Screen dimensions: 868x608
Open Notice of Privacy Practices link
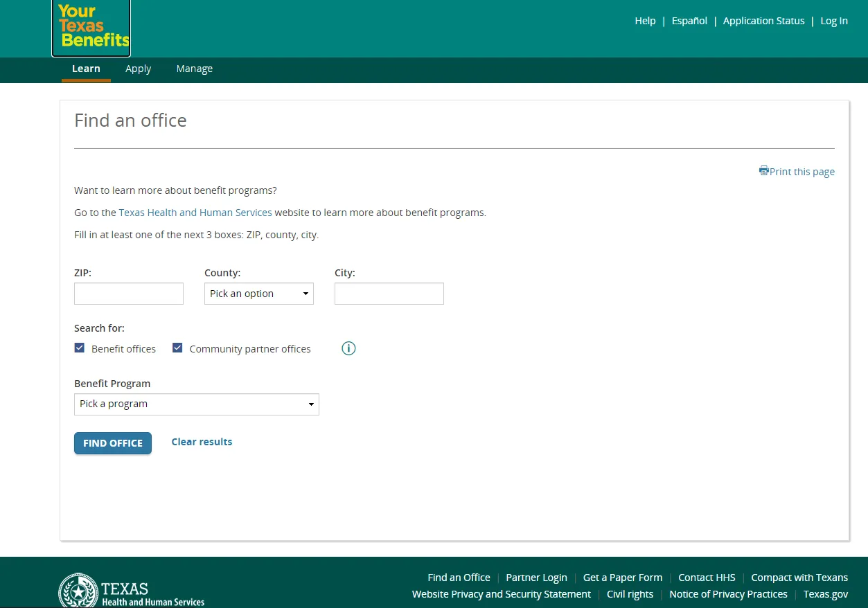pos(728,594)
